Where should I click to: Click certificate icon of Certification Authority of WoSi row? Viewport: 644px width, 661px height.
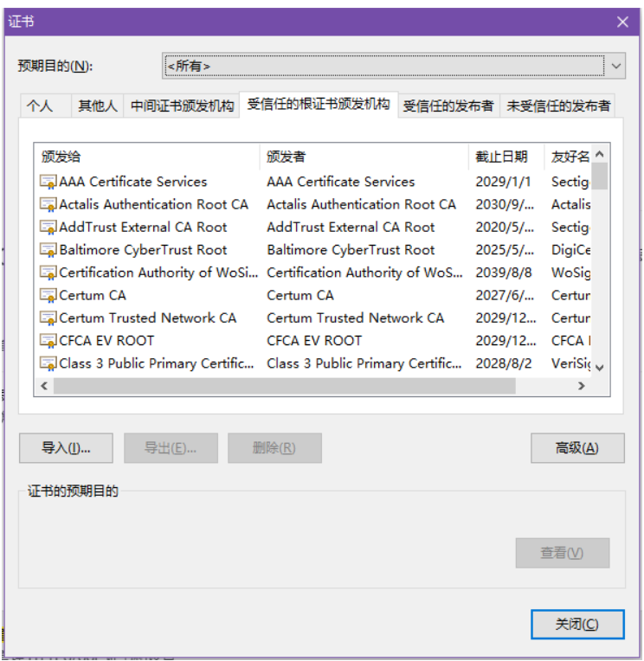48,273
